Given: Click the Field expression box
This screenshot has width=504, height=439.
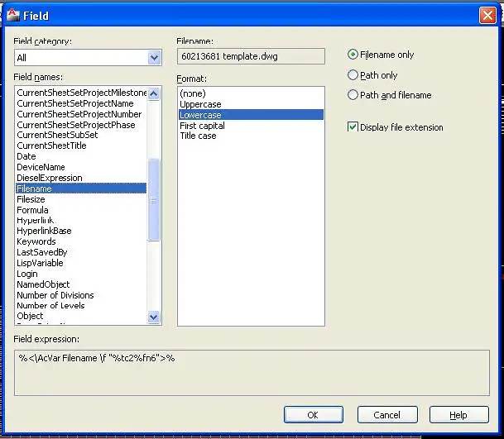Looking at the screenshot, I should pyautogui.click(x=252, y=373).
